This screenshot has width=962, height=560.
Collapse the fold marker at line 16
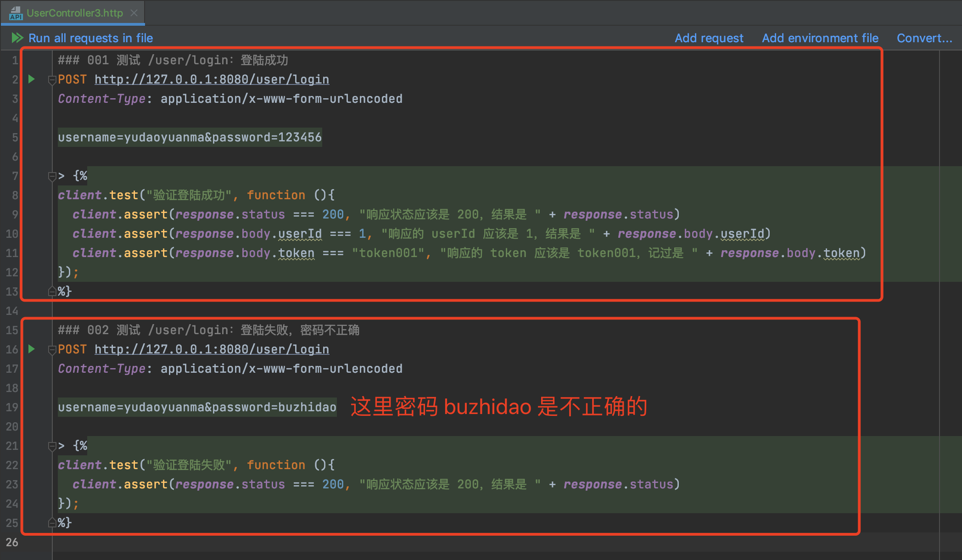[x=52, y=350]
